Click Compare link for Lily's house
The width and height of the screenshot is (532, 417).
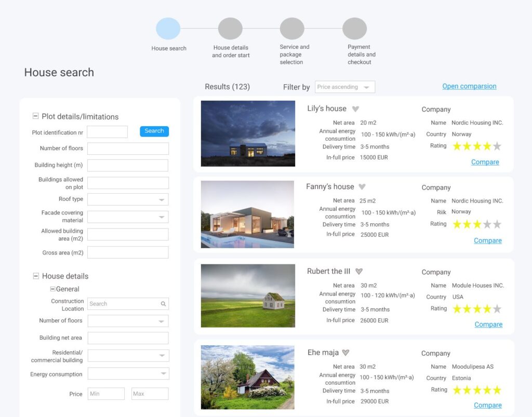point(485,162)
